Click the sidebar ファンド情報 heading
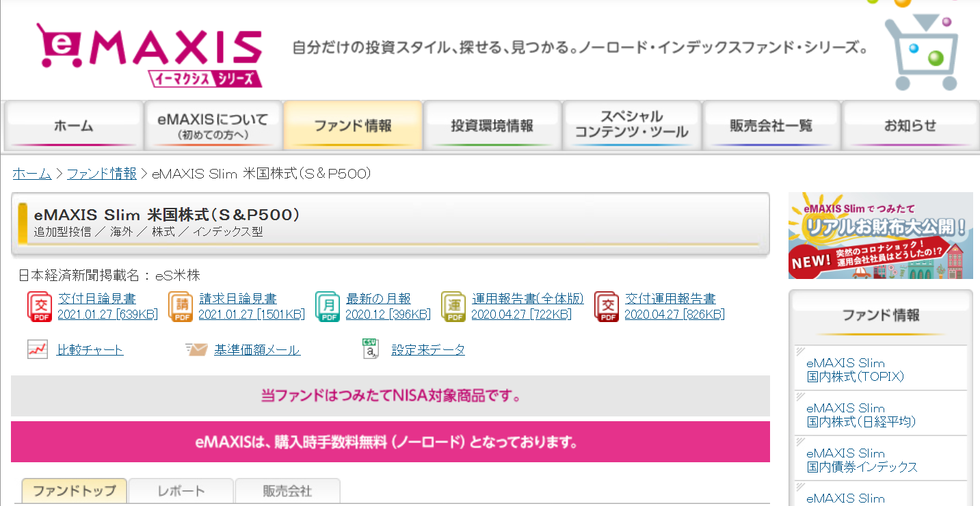Image resolution: width=980 pixels, height=506 pixels. (881, 315)
